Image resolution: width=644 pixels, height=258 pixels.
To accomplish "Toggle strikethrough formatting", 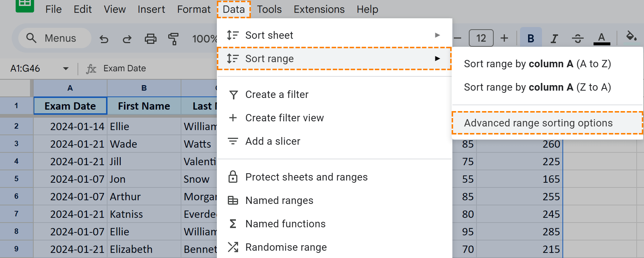I will click(577, 38).
